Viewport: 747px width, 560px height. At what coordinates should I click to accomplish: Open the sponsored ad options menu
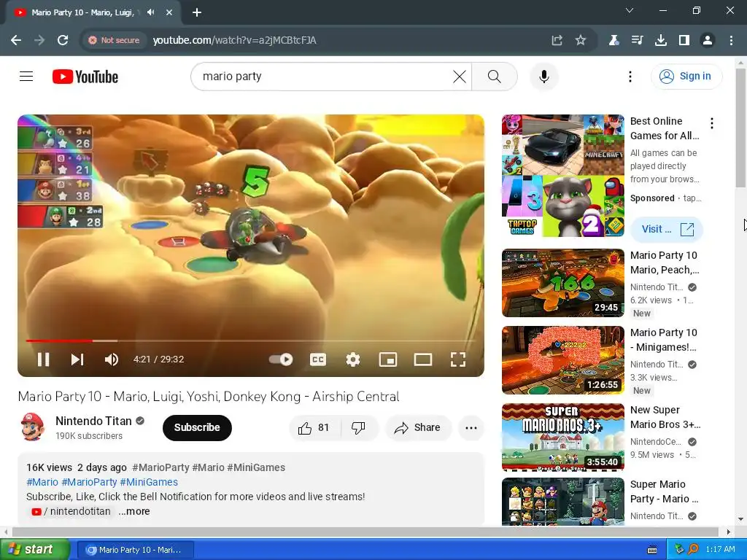click(712, 123)
